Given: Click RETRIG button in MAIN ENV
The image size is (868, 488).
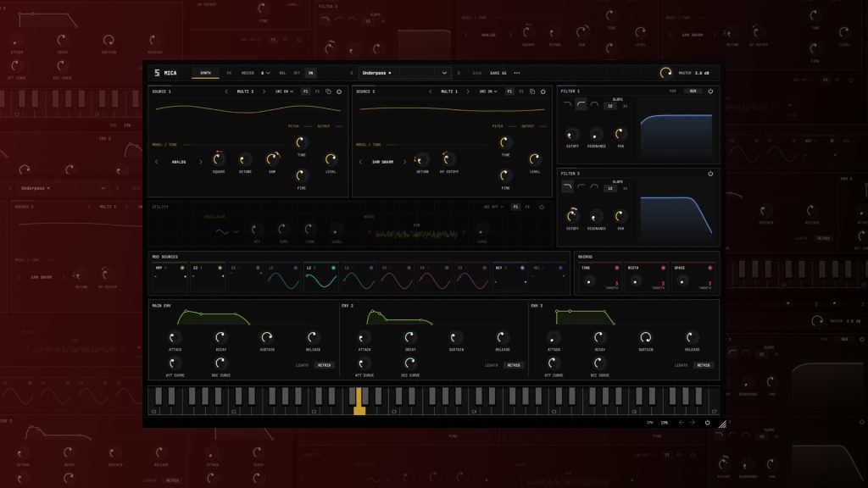Looking at the screenshot, I should (x=325, y=365).
